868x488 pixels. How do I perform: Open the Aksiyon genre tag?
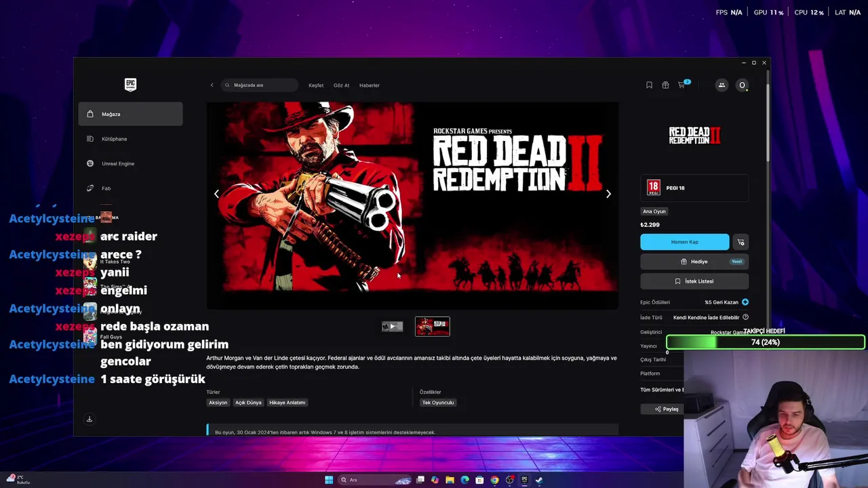pos(218,403)
